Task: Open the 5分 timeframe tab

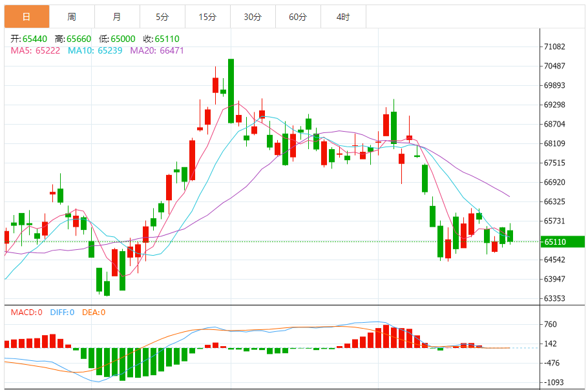Action: [162, 17]
